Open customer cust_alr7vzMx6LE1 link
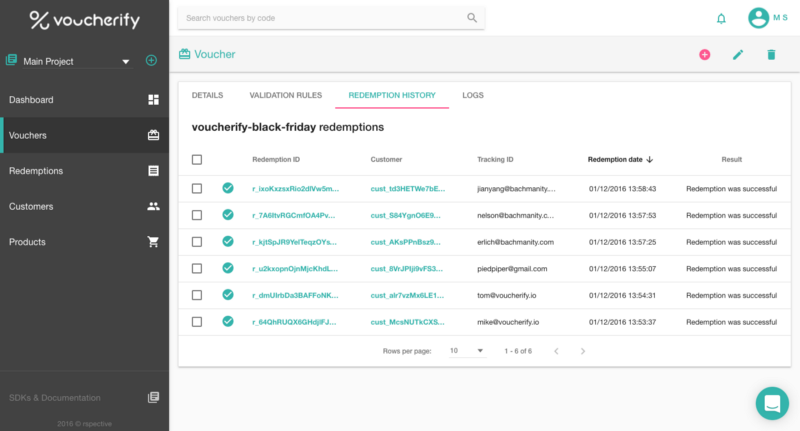Screen dimensions: 800x431 pos(407,295)
